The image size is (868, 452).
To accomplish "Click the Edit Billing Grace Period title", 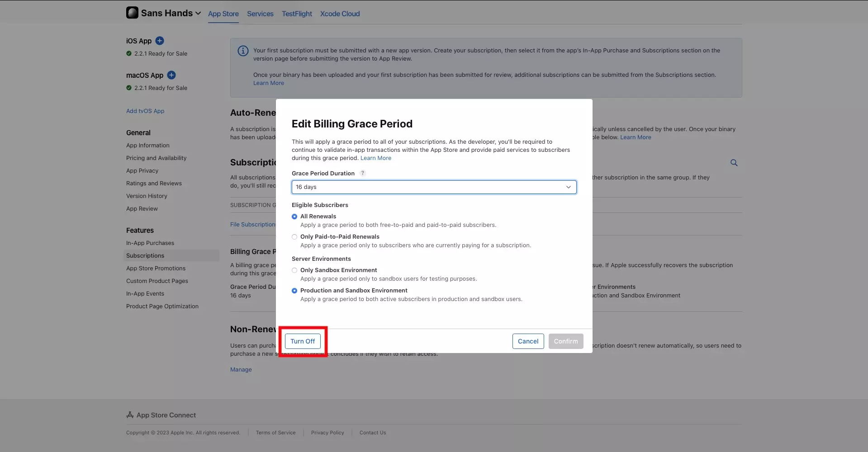I will click(352, 124).
